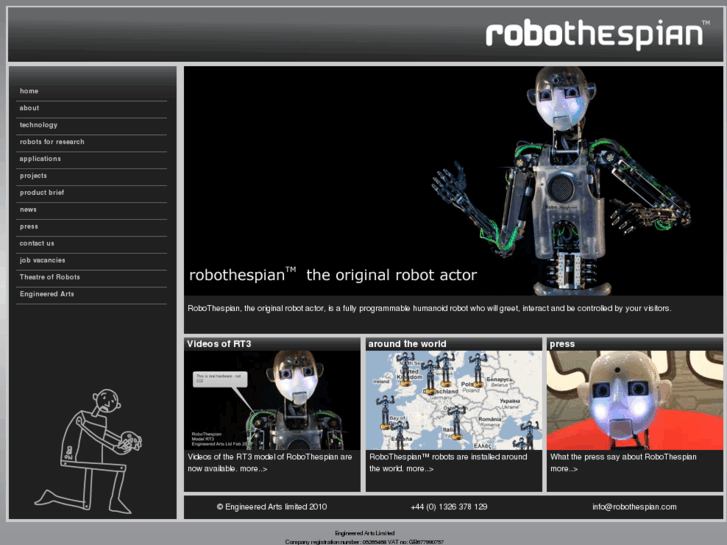Go to the about page
The height and width of the screenshot is (545, 727).
[29, 108]
